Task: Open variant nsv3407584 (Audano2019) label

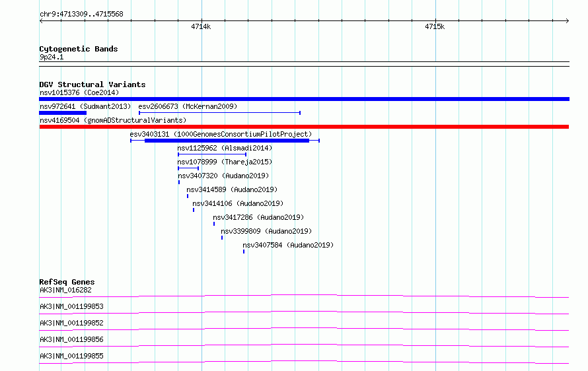Action: [x=288, y=245]
